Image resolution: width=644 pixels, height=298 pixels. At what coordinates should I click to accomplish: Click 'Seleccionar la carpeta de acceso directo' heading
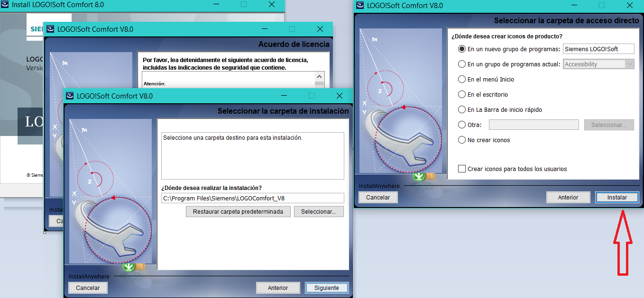(x=566, y=21)
